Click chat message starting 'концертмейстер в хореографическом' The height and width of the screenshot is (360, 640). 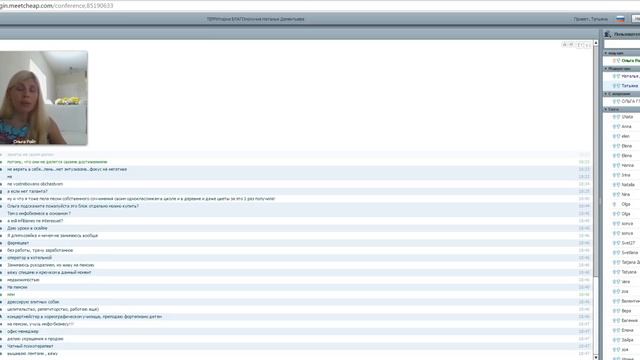(x=84, y=317)
